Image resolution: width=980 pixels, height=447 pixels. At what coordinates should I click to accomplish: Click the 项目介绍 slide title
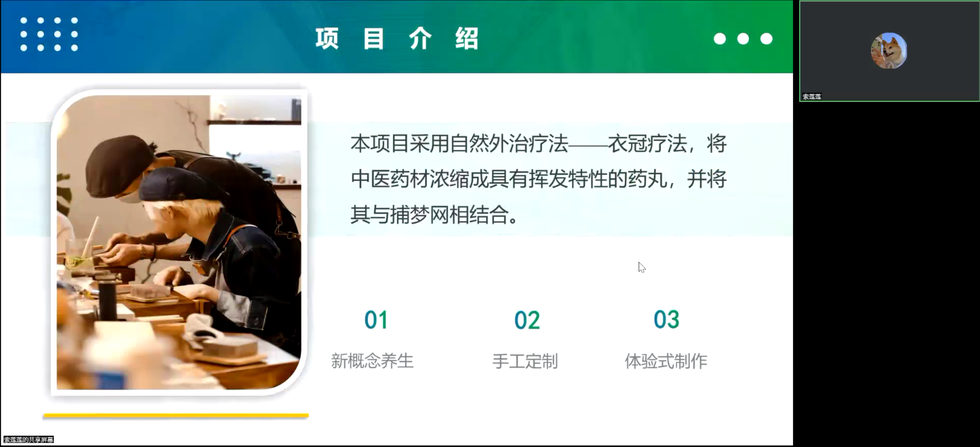[397, 38]
